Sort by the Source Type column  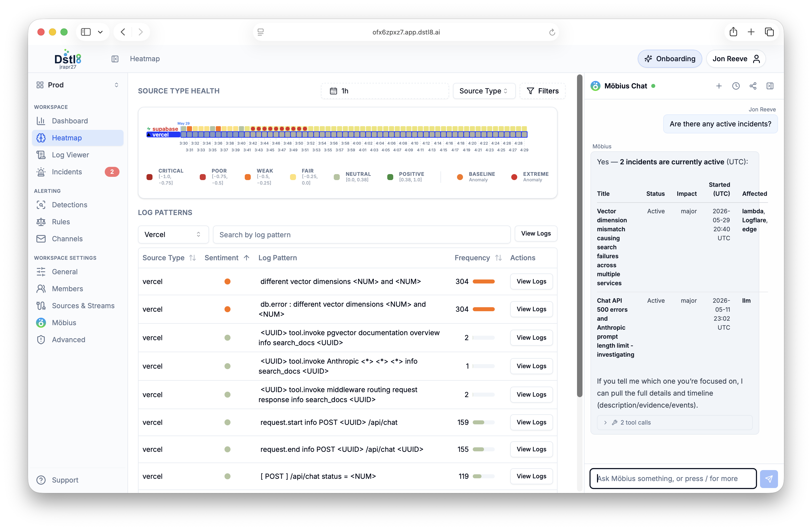tap(169, 258)
